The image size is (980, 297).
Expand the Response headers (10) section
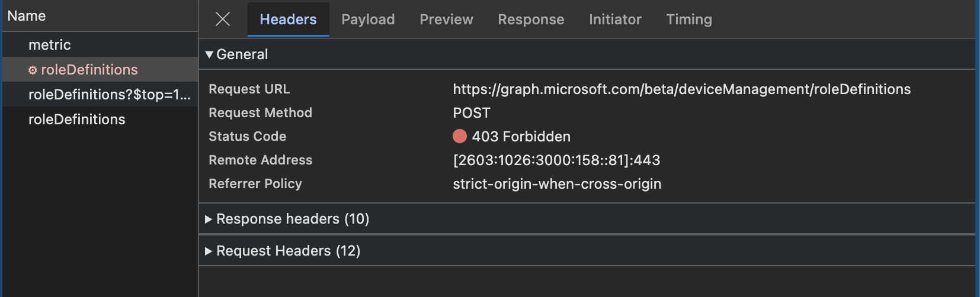(209, 219)
